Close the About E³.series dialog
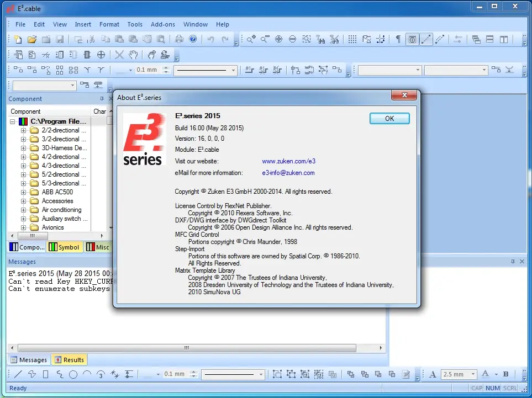Image resolution: width=532 pixels, height=398 pixels. (x=404, y=95)
